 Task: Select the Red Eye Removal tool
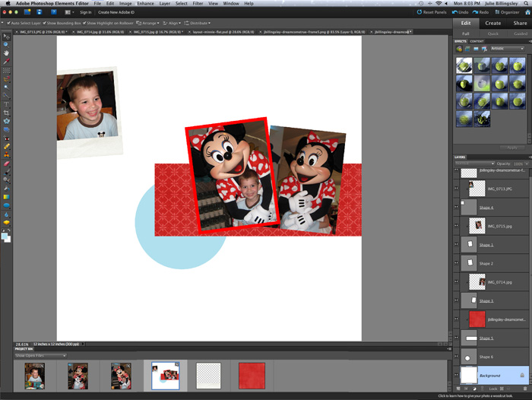pyautogui.click(x=6, y=138)
